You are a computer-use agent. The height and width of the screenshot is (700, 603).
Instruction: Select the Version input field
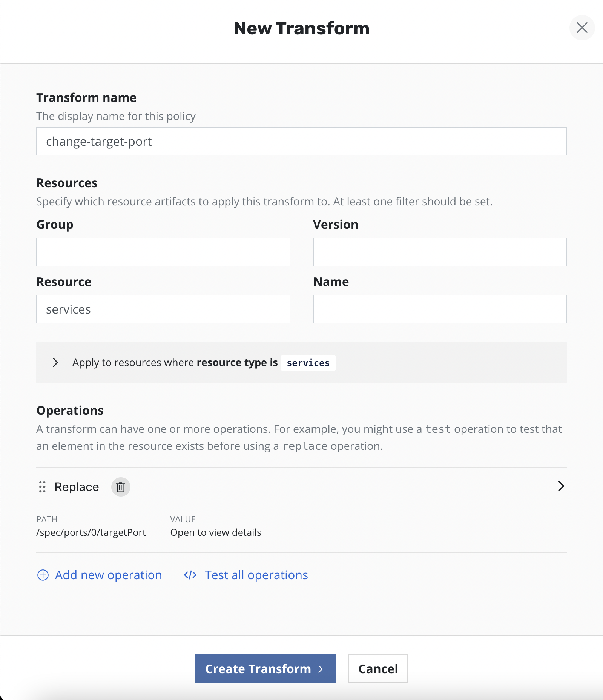(439, 252)
